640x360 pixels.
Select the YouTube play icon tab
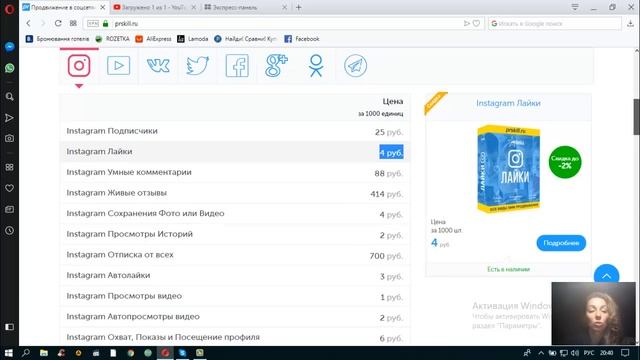(118, 65)
